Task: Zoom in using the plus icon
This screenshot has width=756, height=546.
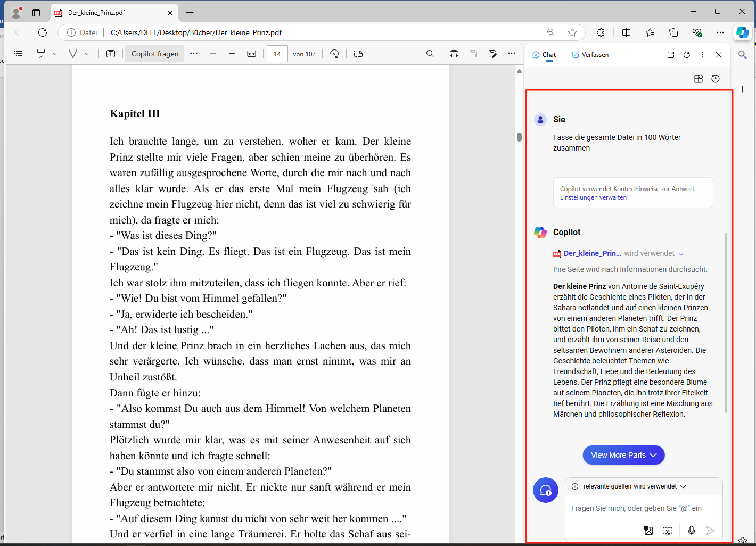Action: pyautogui.click(x=232, y=54)
